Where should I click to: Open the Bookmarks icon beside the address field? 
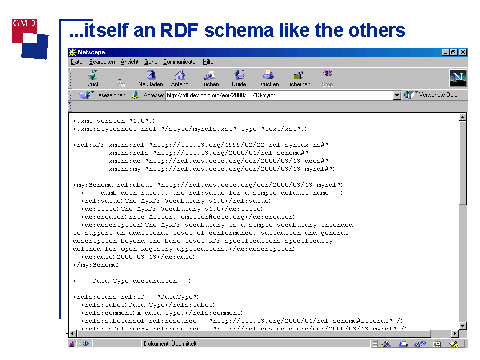pyautogui.click(x=87, y=95)
